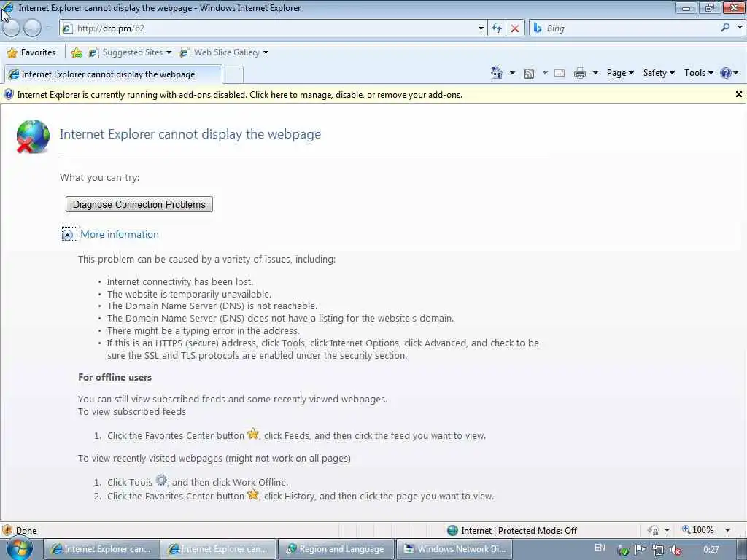
Task: Open the Windows Start menu orb
Action: (x=19, y=550)
